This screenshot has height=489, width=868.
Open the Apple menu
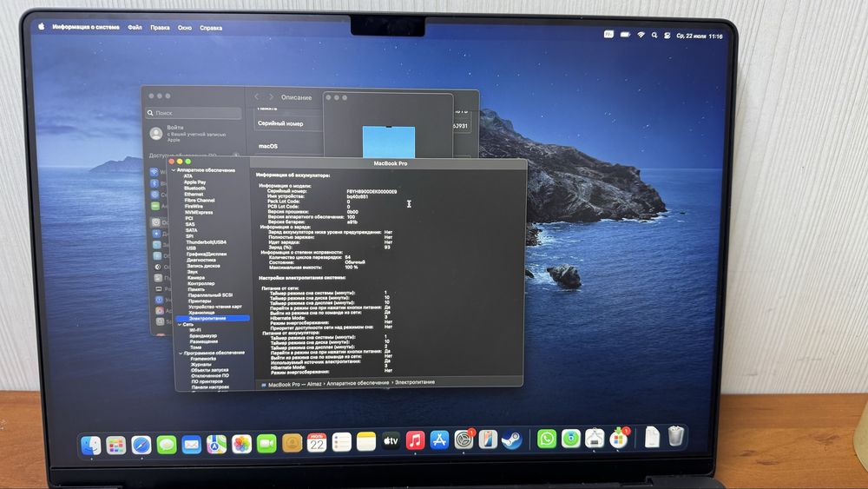point(42,26)
